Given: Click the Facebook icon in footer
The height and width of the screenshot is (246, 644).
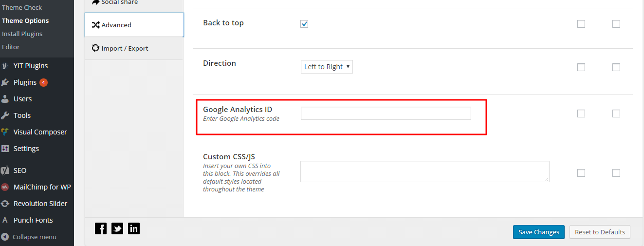Looking at the screenshot, I should coord(101,228).
